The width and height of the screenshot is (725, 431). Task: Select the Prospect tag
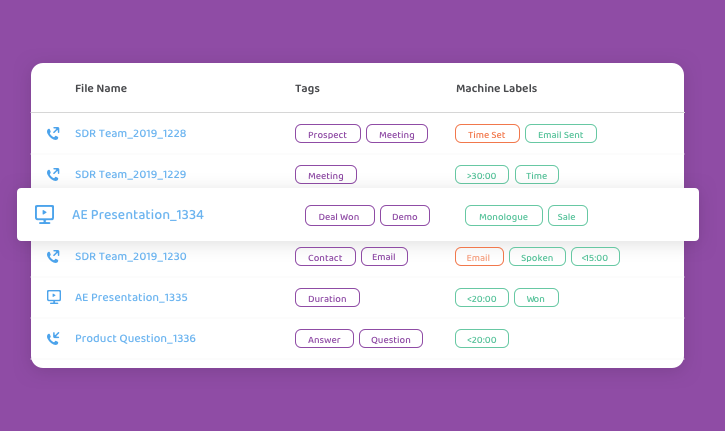328,134
